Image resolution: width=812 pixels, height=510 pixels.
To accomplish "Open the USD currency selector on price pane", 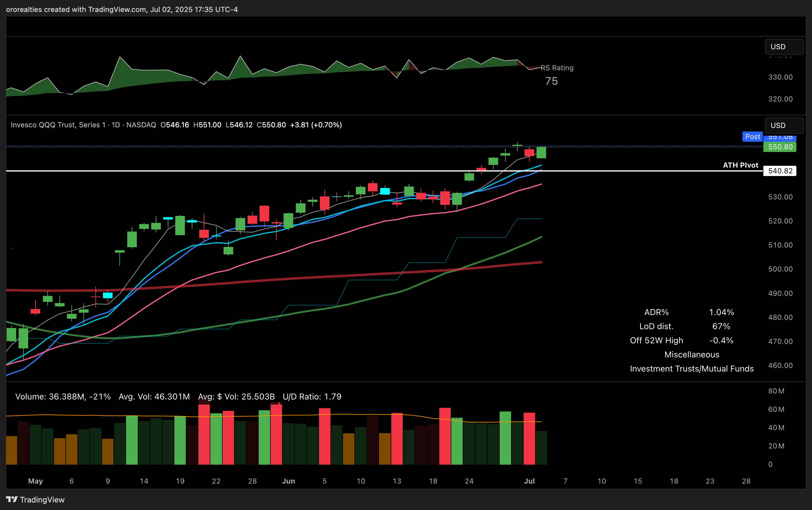I will tap(784, 126).
